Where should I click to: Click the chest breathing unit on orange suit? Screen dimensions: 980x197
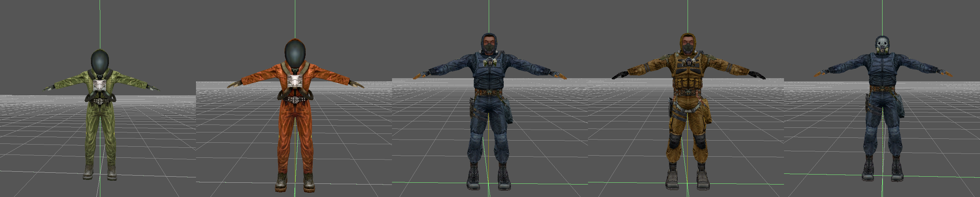[295, 81]
